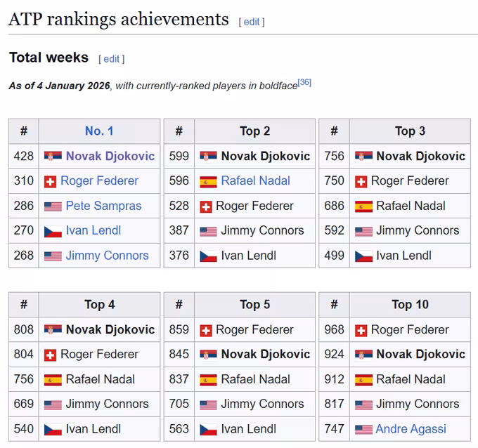The height and width of the screenshot is (448, 478).
Task: Click Czech flag in Top 4 table
Action: pos(53,430)
